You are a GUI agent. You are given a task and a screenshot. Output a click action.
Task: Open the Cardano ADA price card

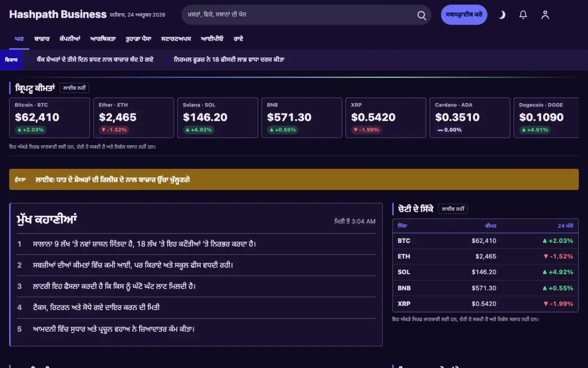(469, 118)
